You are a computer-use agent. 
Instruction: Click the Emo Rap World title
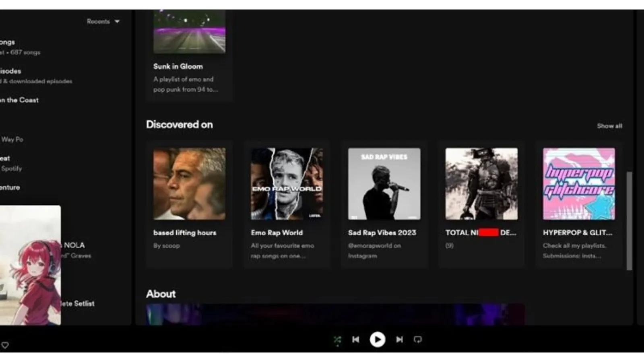point(277,232)
